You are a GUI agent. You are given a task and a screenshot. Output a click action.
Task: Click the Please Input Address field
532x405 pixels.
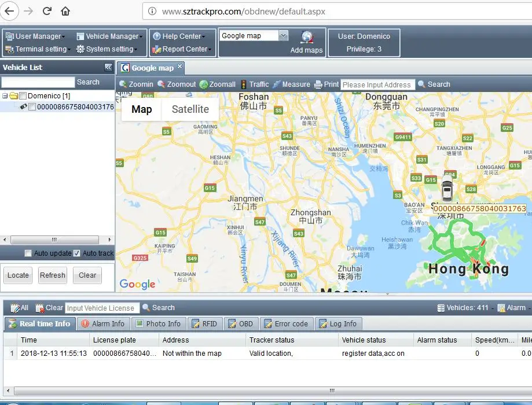pyautogui.click(x=377, y=84)
